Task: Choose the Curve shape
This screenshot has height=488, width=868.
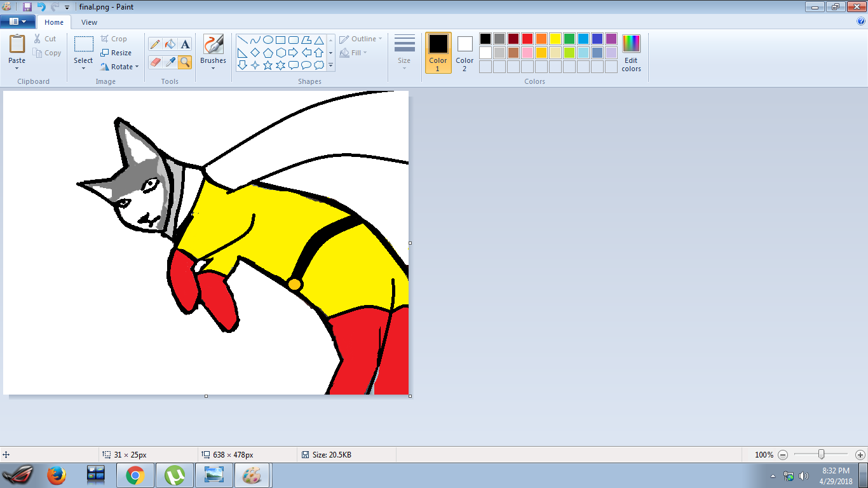Action: click(x=255, y=39)
